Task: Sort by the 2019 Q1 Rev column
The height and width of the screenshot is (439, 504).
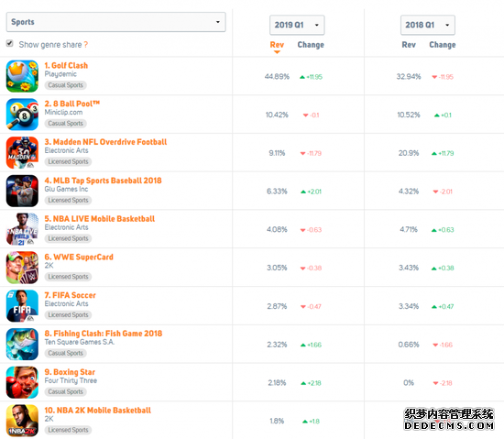Action: [277, 45]
